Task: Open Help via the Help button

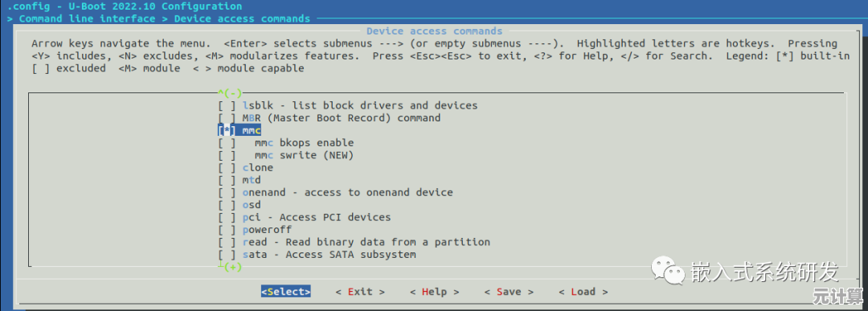Action: pos(435,292)
